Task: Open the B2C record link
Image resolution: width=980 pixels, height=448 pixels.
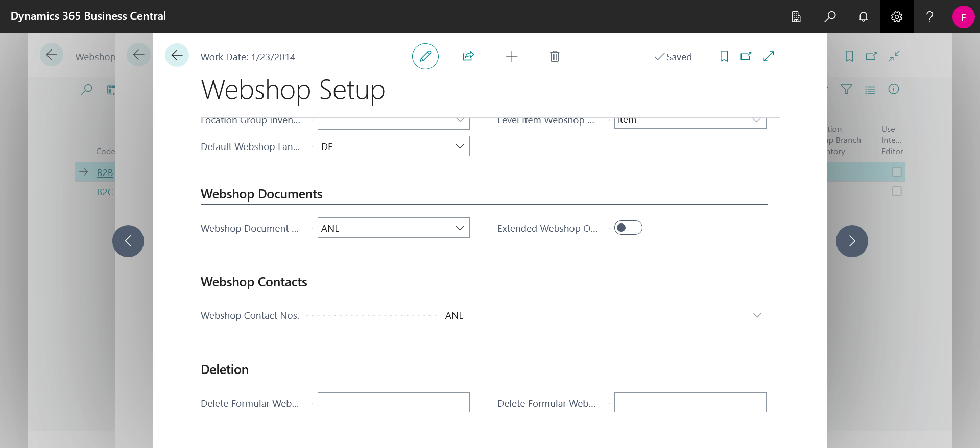Action: click(x=105, y=192)
